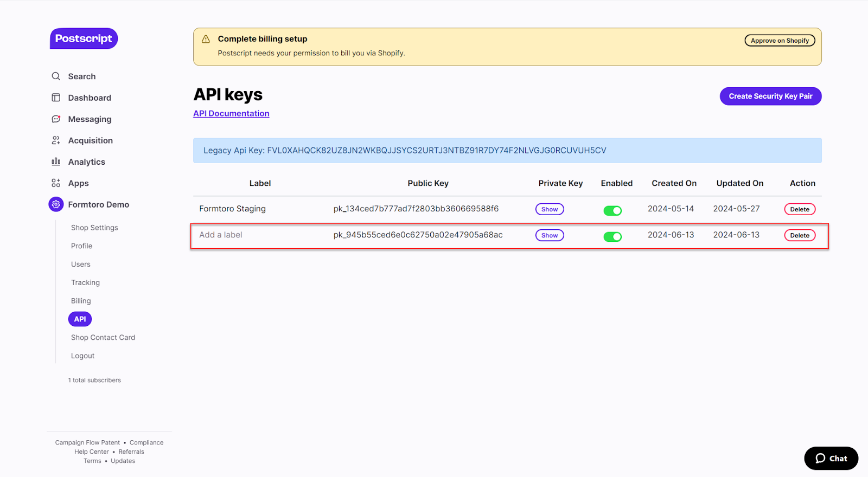This screenshot has height=477, width=868.
Task: Open the Analytics section
Action: [87, 162]
